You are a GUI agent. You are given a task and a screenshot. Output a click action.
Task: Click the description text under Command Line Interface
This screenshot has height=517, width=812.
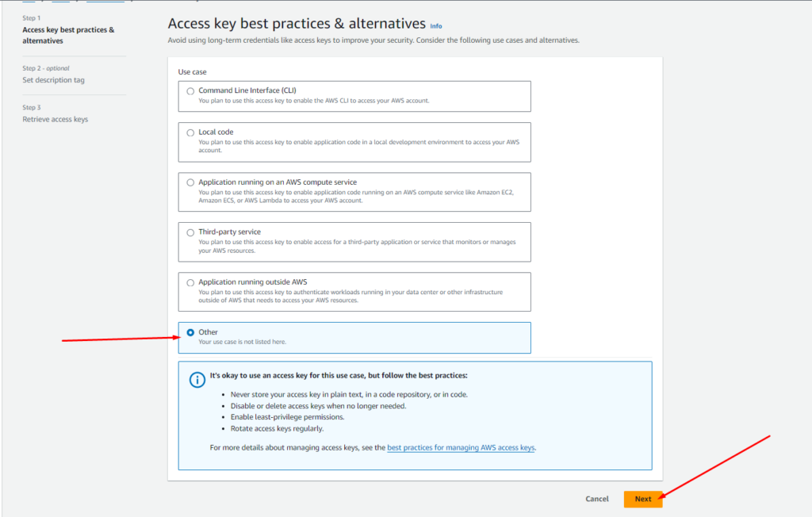coord(314,101)
